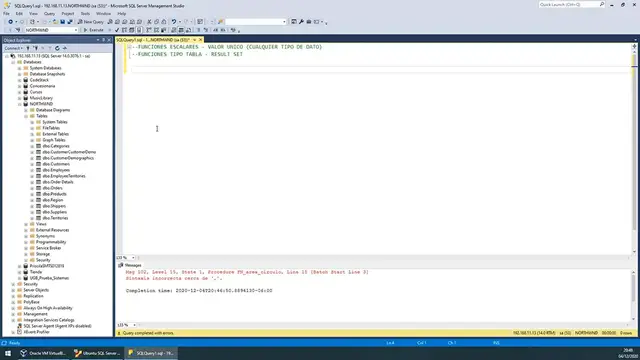Select the MusicLibrary database
The width and height of the screenshot is (640, 360).
(x=41, y=98)
